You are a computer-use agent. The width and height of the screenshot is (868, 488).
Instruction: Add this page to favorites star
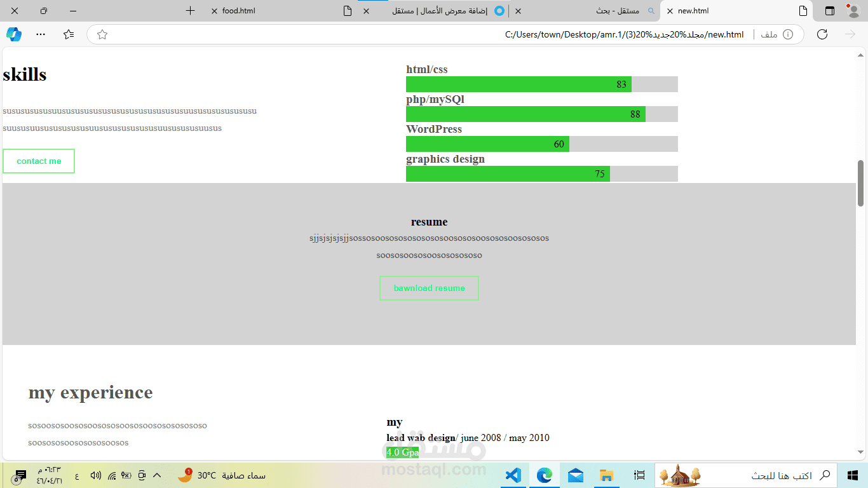tap(102, 34)
